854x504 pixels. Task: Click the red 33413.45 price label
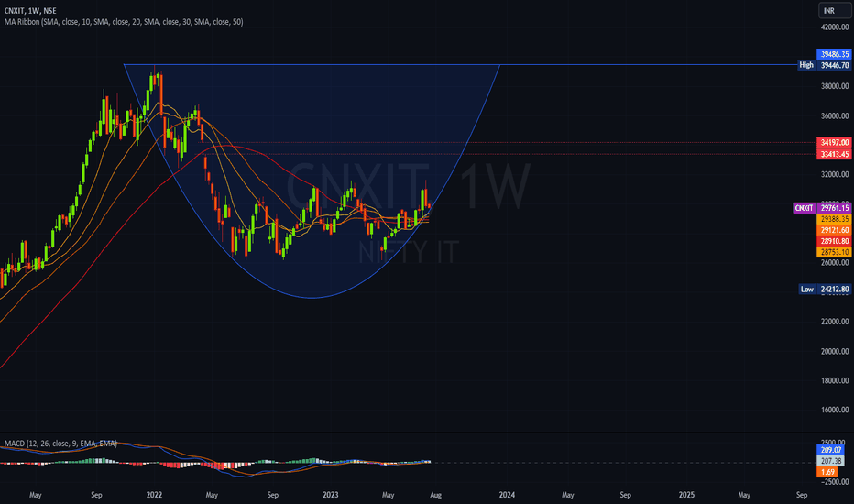pyautogui.click(x=834, y=154)
